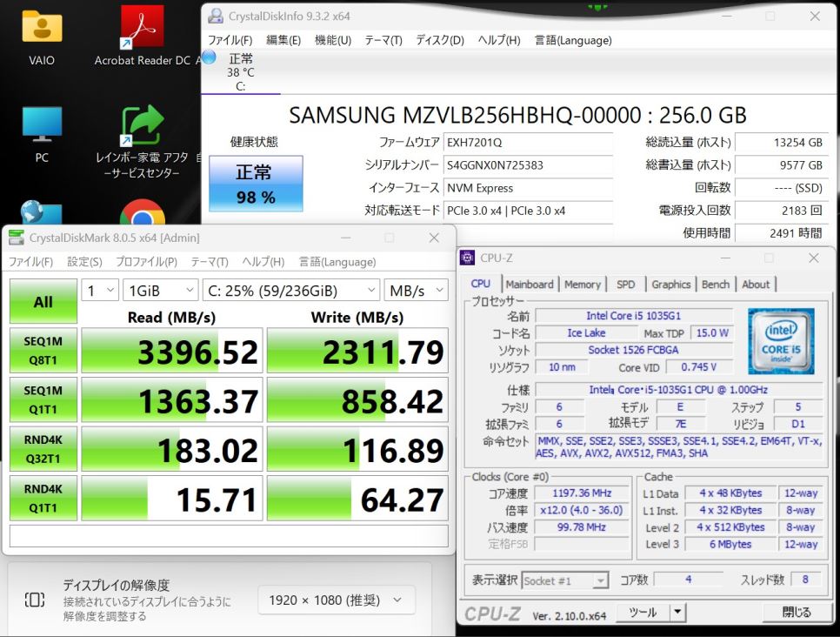Switch to the Graphics tab in CPU-Z

pos(670,285)
